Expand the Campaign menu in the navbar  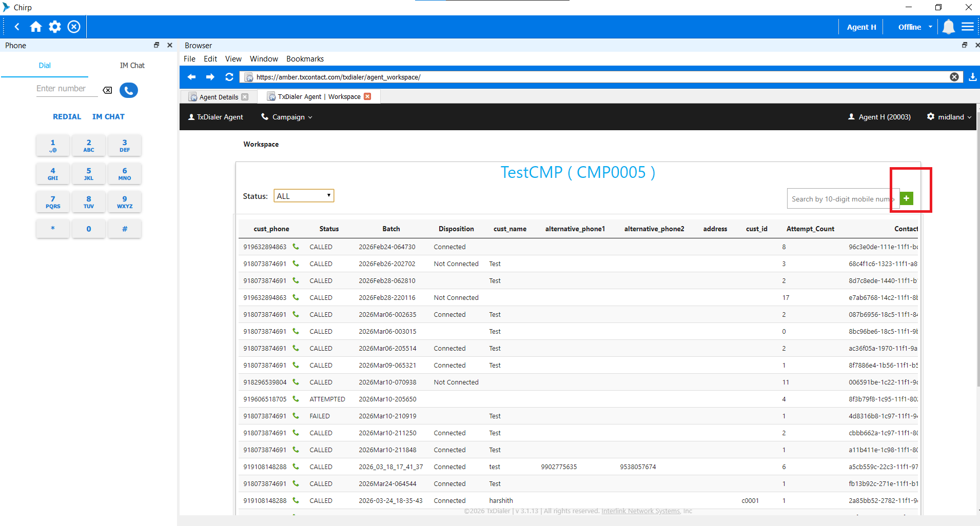point(287,117)
